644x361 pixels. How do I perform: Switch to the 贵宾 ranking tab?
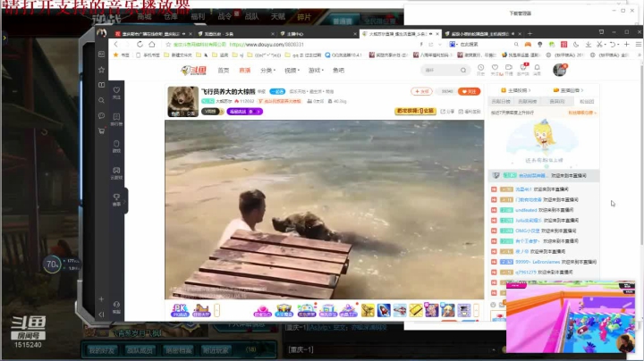(557, 101)
